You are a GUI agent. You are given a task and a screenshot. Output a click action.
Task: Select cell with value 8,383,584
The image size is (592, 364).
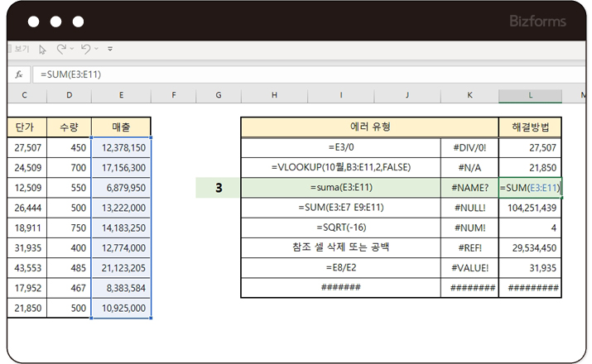coord(121,288)
